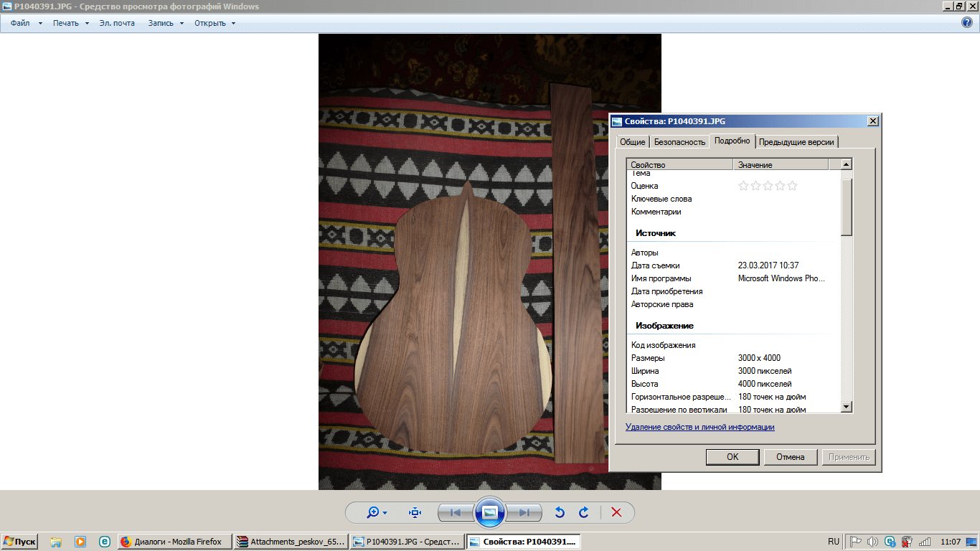Open the Файл dropdown menu
This screenshot has height=551, width=980.
point(27,23)
